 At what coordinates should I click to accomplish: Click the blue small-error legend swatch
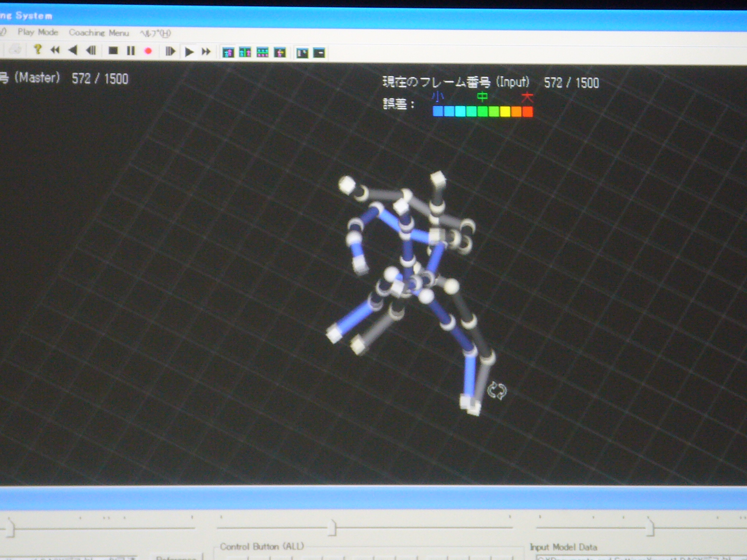438,111
